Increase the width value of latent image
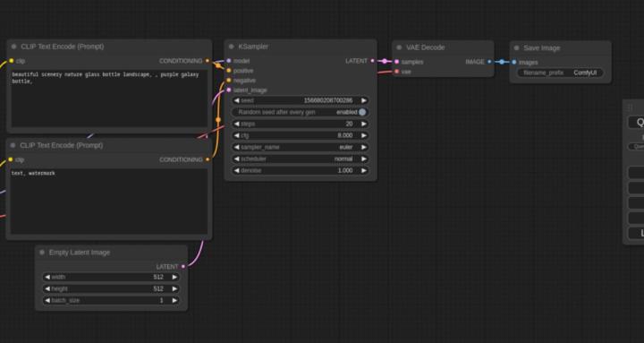The width and height of the screenshot is (644, 343). click(174, 278)
